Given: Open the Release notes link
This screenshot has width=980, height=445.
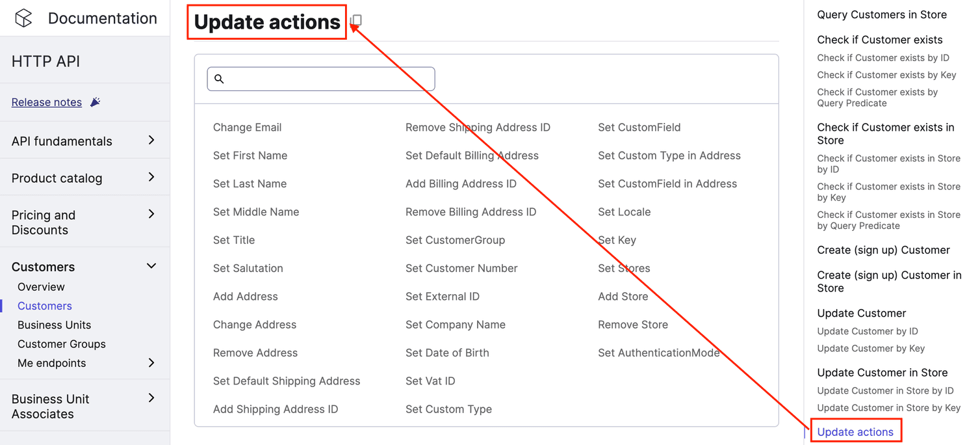Looking at the screenshot, I should point(46,101).
